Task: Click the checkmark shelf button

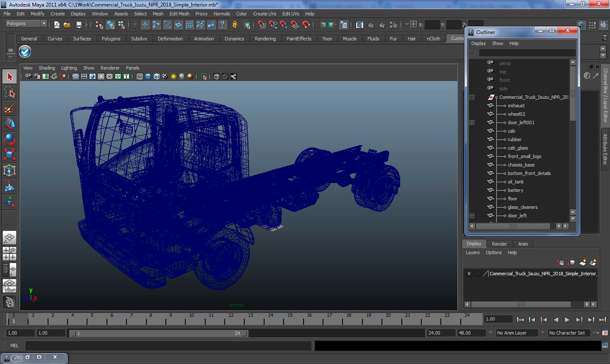Action: 25,52
